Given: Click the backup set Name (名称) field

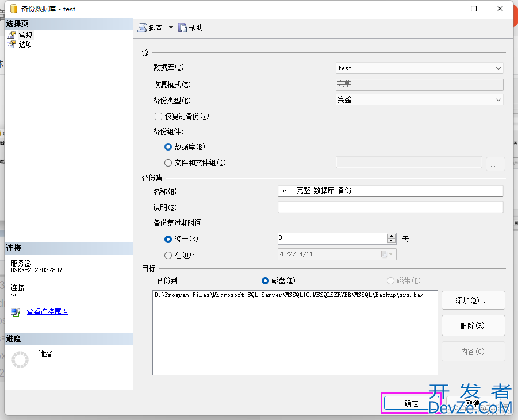Looking at the screenshot, I should coord(390,191).
